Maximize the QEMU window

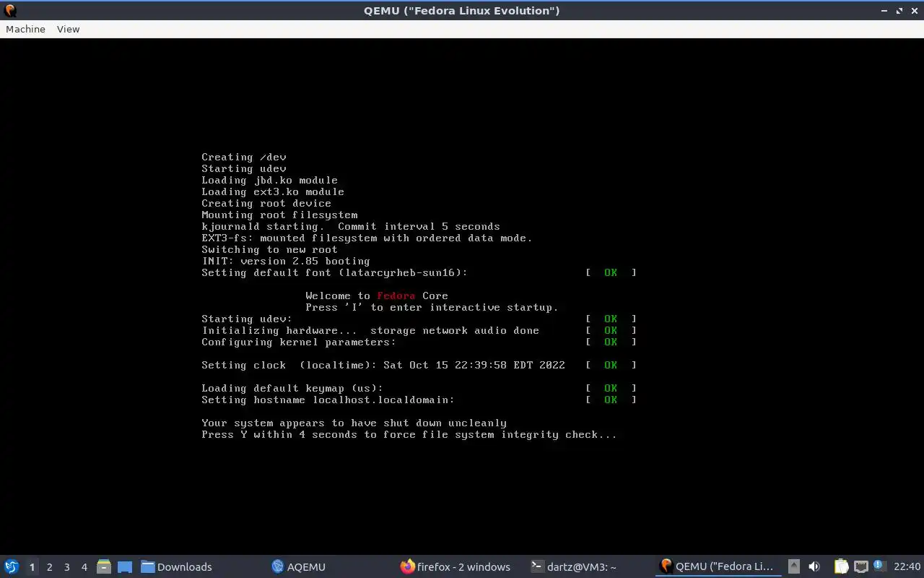coord(899,11)
